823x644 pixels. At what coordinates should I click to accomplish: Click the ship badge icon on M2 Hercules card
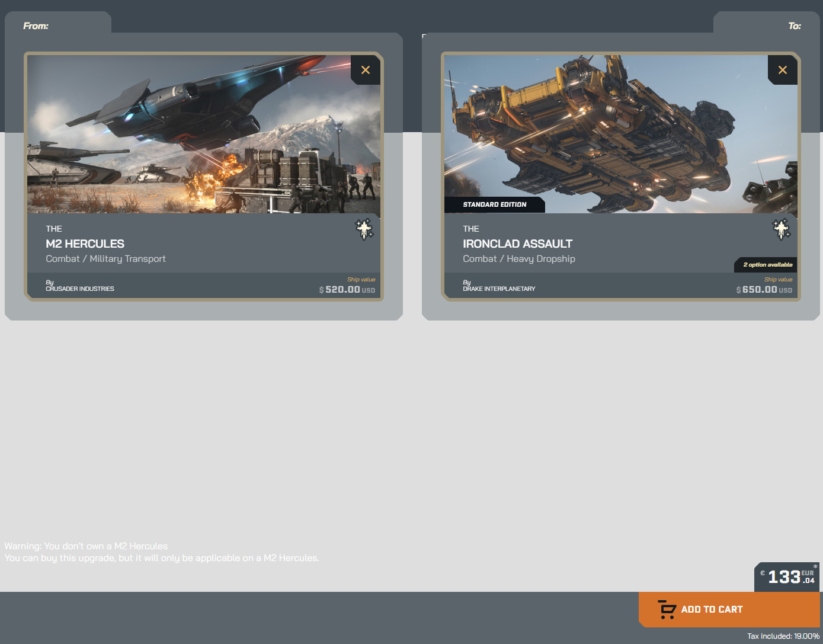pyautogui.click(x=364, y=229)
